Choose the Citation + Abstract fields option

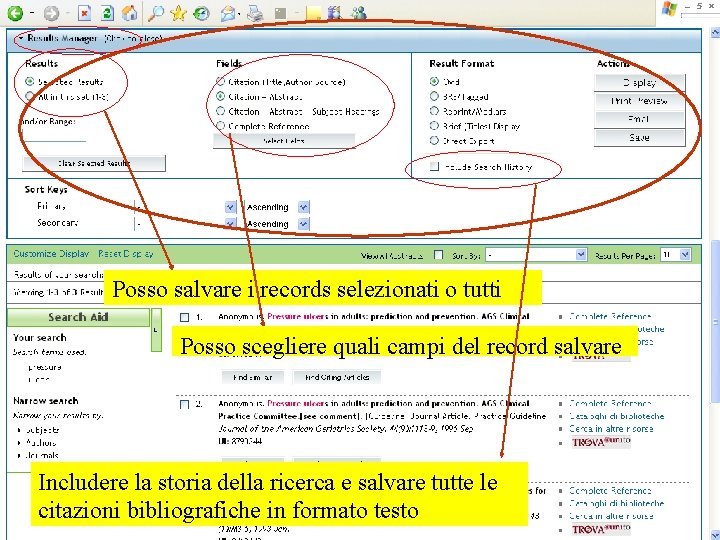coord(220,96)
